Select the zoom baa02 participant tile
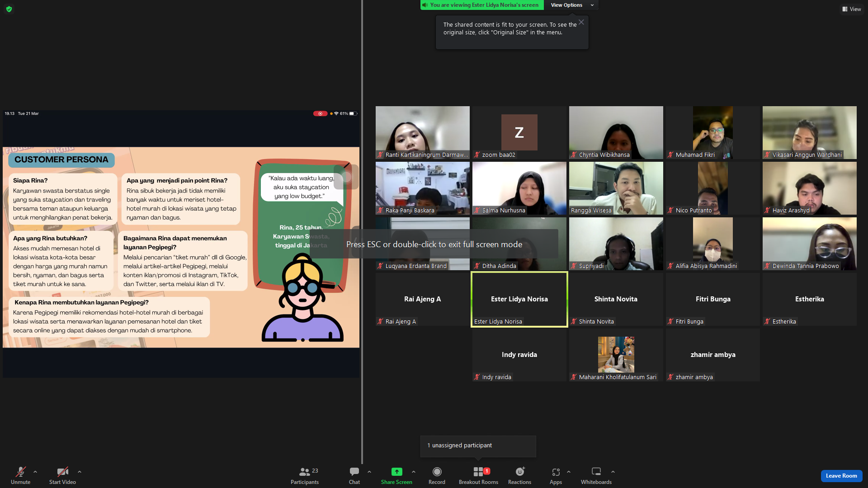This screenshot has height=488, width=868. 519,132
